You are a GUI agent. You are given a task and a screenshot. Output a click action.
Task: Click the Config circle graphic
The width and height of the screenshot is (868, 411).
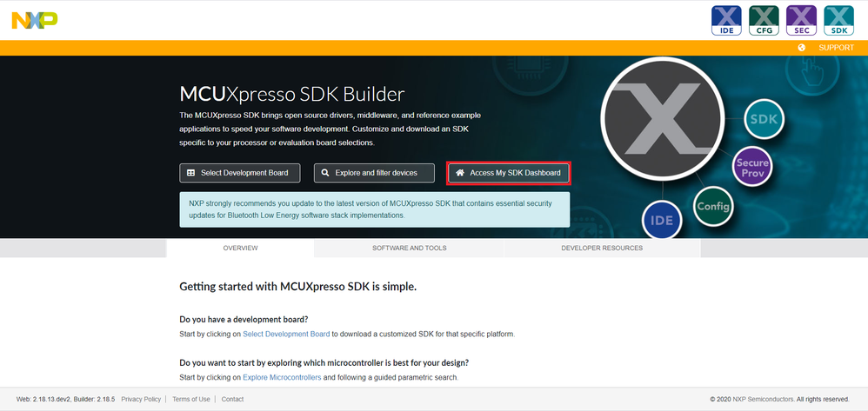pos(713,206)
